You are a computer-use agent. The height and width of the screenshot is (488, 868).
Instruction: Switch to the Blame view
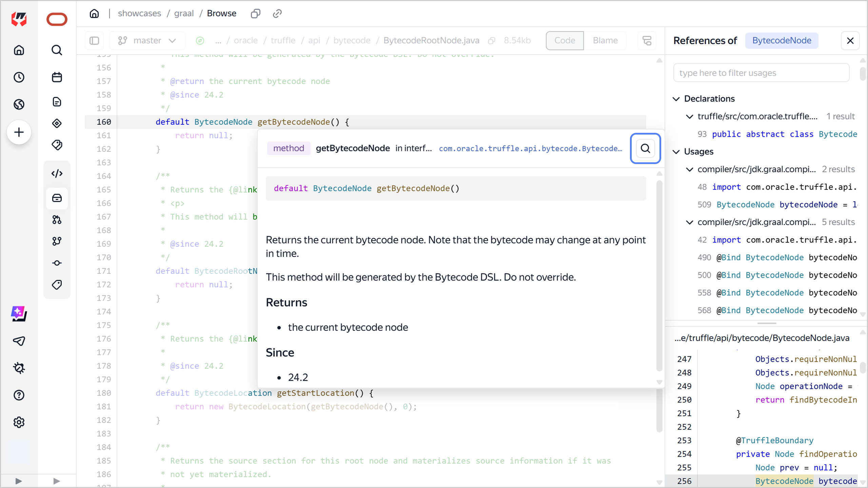pyautogui.click(x=605, y=40)
